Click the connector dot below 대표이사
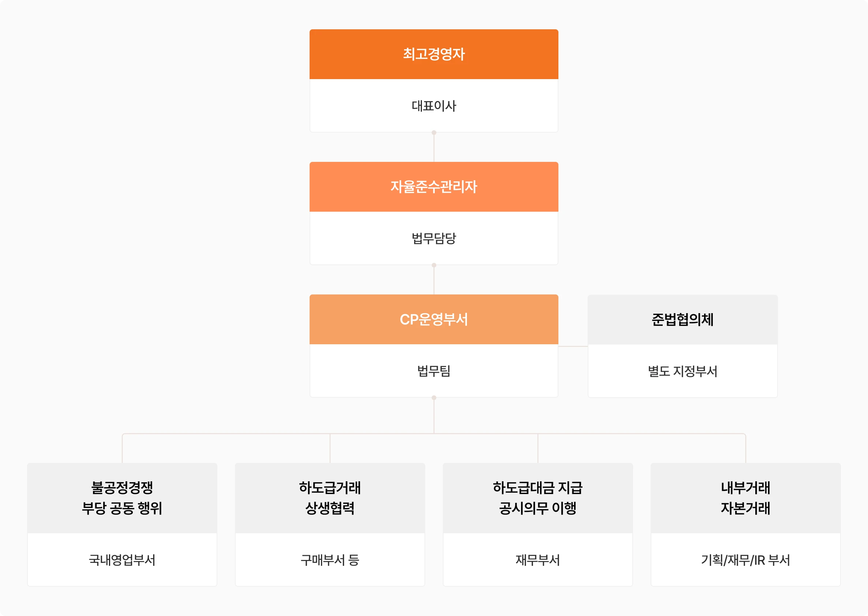This screenshot has height=616, width=868. pos(434,133)
